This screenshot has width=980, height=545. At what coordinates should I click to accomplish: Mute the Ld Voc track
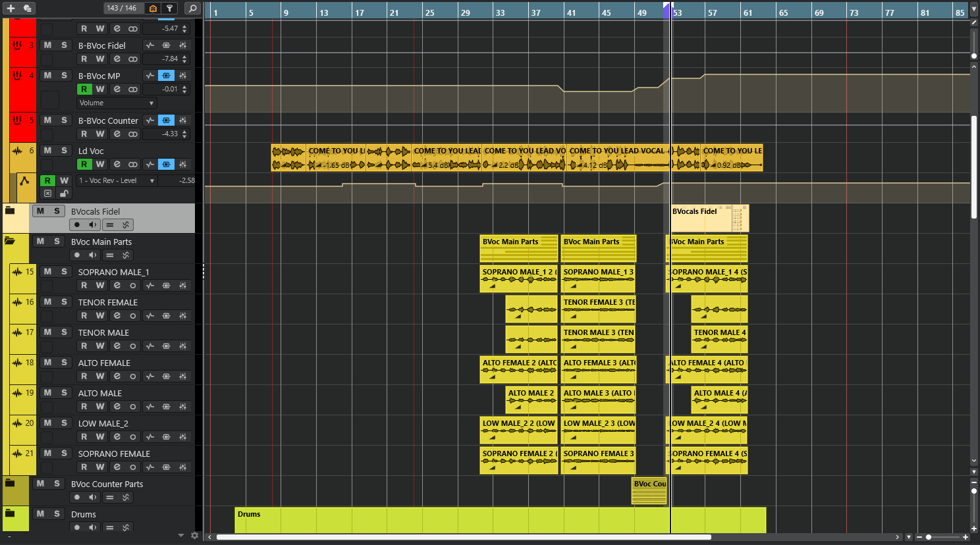[47, 151]
